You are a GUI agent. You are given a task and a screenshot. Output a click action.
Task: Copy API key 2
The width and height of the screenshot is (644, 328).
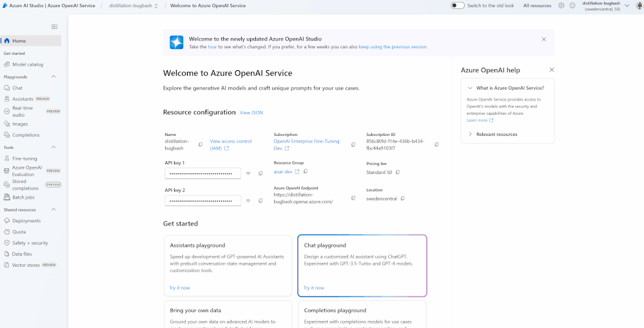tap(260, 201)
